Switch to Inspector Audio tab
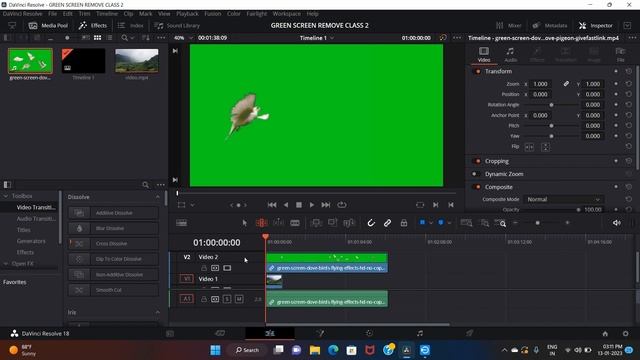Image resolution: width=640 pixels, height=360 pixels. [x=510, y=54]
